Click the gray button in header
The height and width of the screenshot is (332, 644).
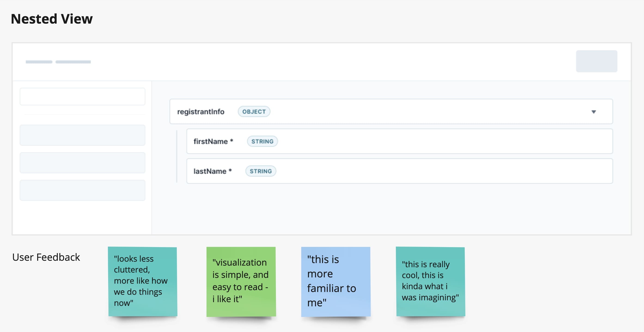(596, 61)
